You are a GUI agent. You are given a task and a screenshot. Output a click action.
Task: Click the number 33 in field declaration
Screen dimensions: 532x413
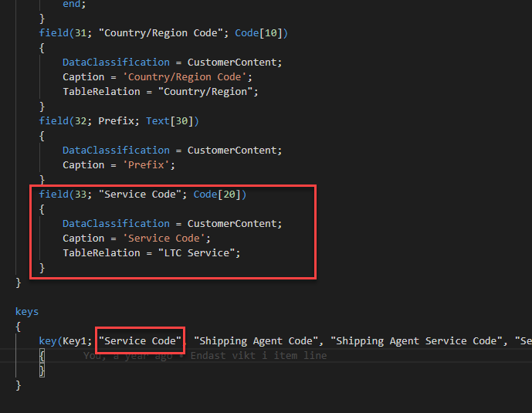81,195
